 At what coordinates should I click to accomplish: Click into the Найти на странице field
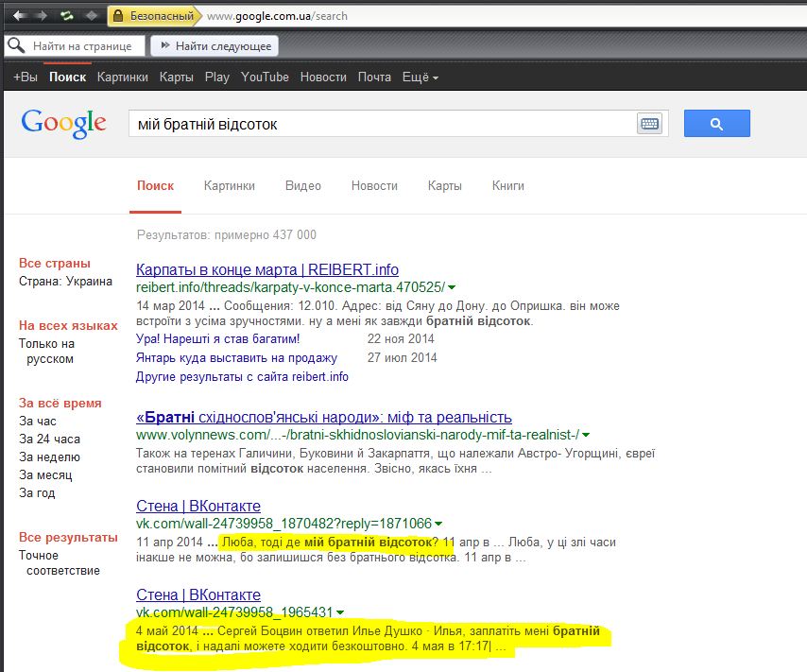click(x=85, y=45)
